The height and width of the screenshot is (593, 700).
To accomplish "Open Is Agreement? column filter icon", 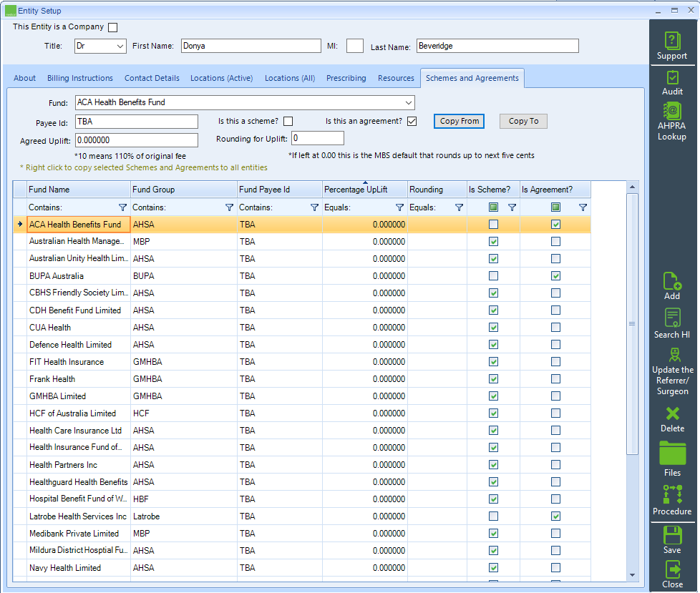I will coord(583,207).
